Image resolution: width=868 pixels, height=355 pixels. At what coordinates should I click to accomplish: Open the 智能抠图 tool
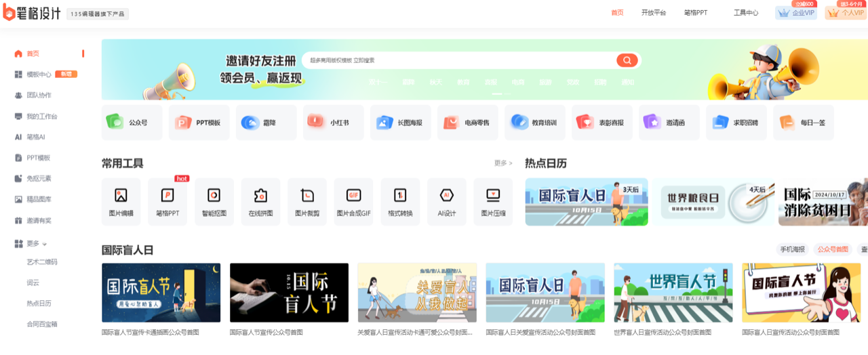click(214, 202)
